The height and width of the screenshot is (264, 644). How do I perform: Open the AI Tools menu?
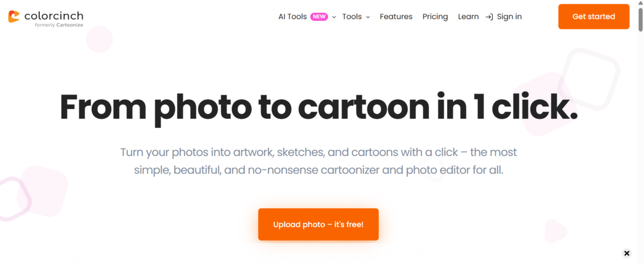(292, 17)
